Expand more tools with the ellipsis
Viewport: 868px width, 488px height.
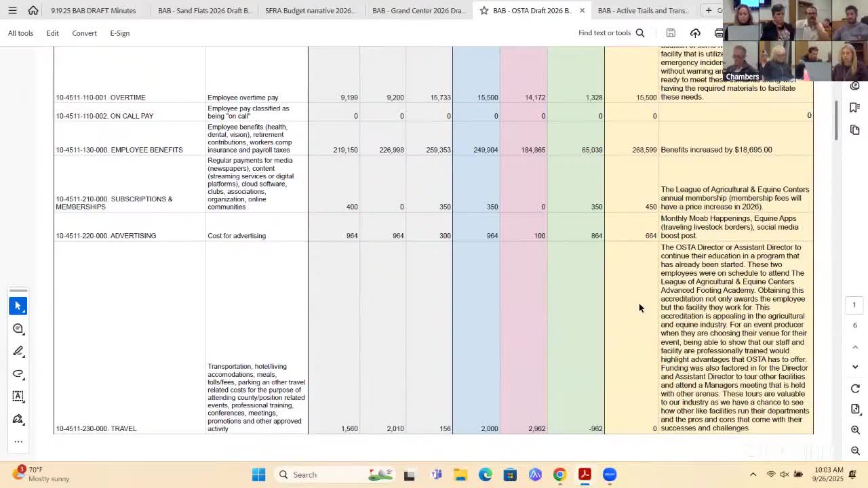[18, 441]
